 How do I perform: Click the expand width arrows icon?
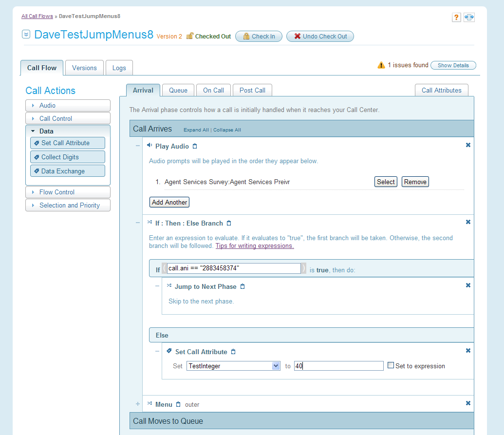pos(469,18)
